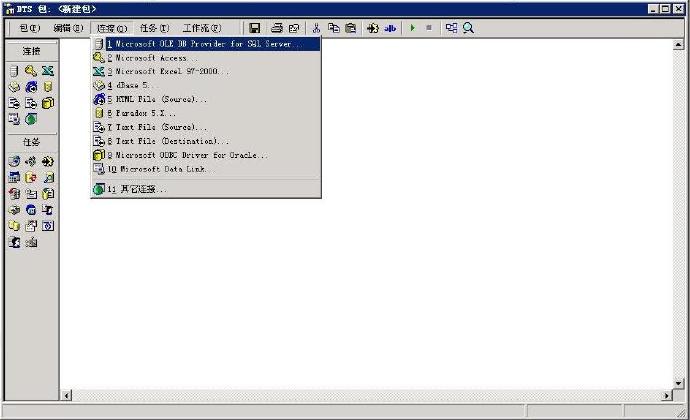Choose the 其它连接 menu entry
This screenshot has height=420, width=690.
pos(206,189)
